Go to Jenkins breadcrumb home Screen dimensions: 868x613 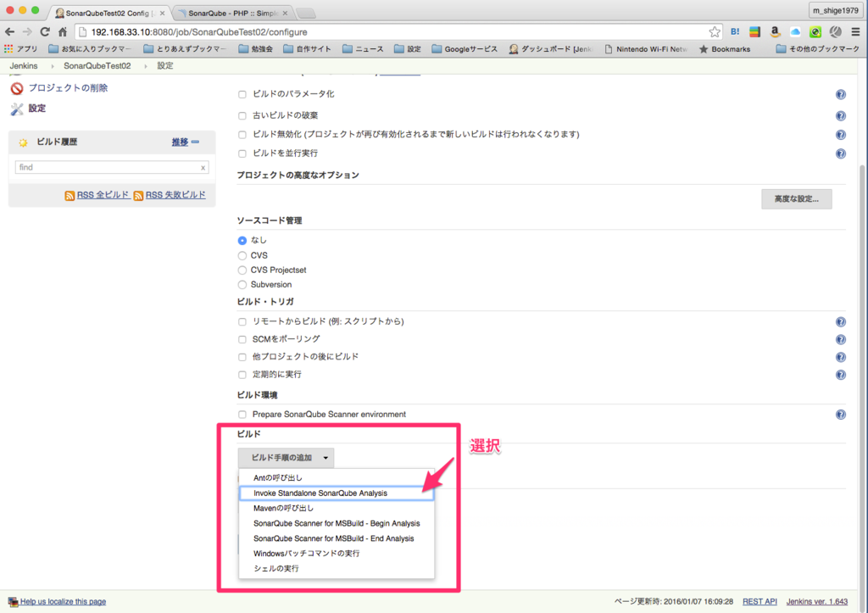click(24, 66)
